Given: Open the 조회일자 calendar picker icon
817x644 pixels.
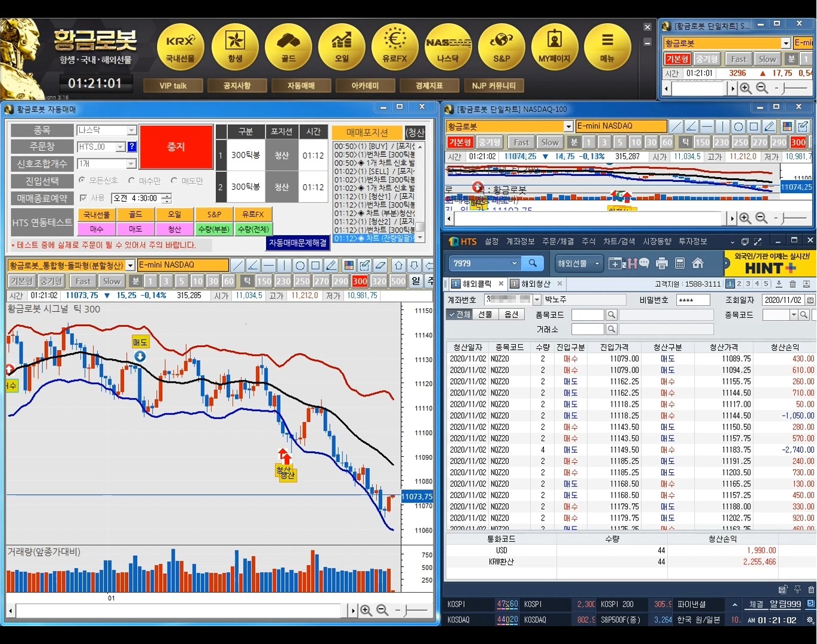Looking at the screenshot, I should tap(810, 300).
